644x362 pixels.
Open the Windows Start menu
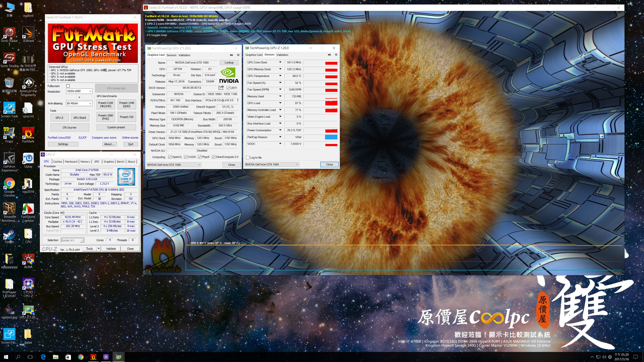click(6, 357)
